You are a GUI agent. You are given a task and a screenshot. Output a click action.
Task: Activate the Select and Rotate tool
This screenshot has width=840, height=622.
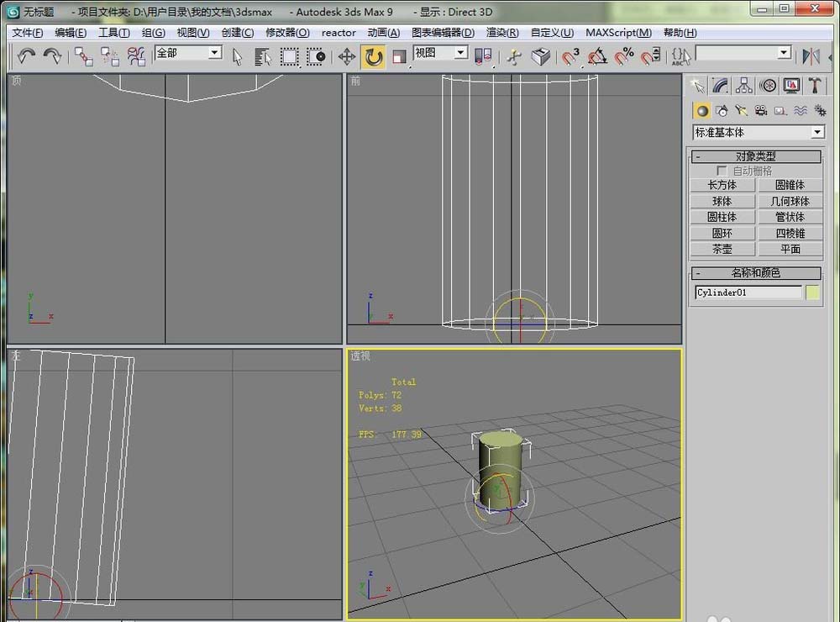click(373, 56)
